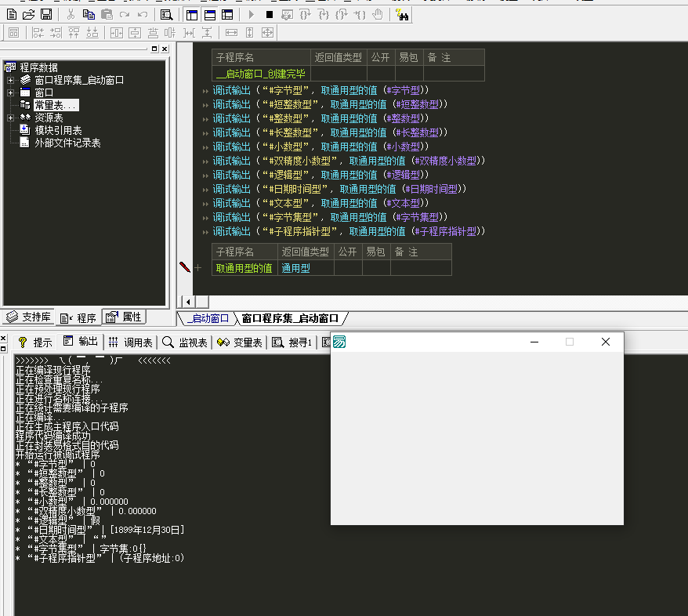Switch to the 程序 panel tab
Viewport: 688px width, 616px height.
(78, 317)
